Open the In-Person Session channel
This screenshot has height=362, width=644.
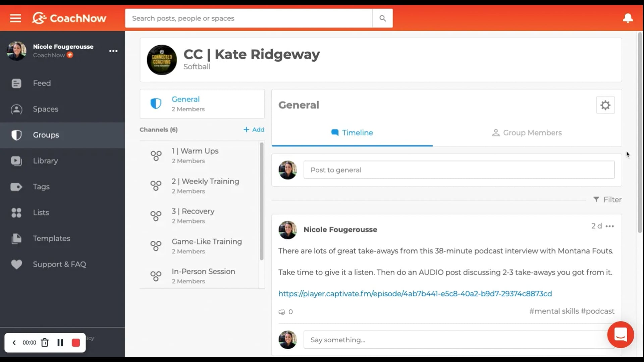[199, 276]
